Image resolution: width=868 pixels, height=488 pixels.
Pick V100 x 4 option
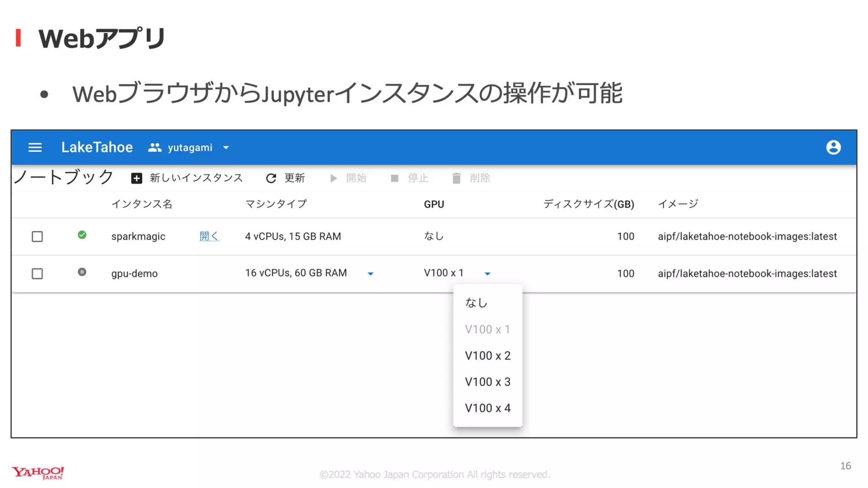coord(487,408)
